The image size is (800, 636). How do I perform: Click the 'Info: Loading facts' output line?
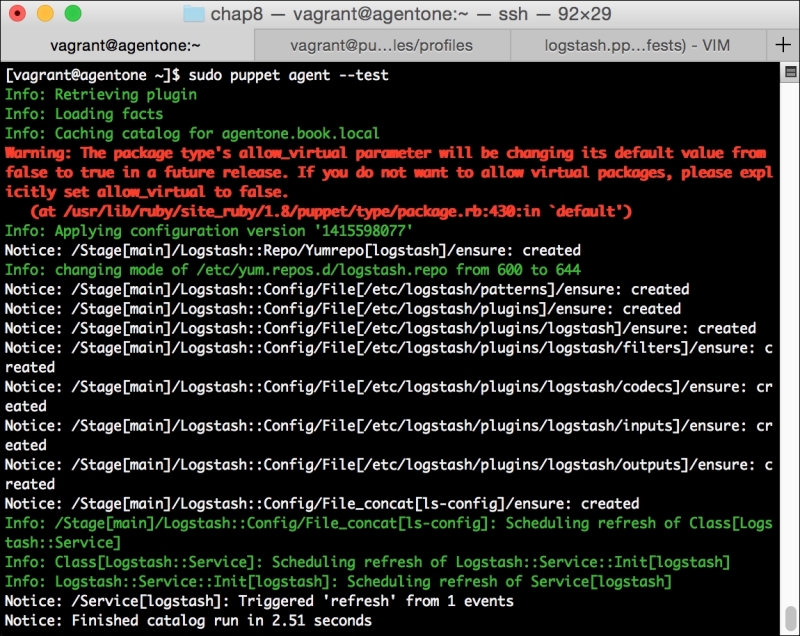pyautogui.click(x=84, y=114)
